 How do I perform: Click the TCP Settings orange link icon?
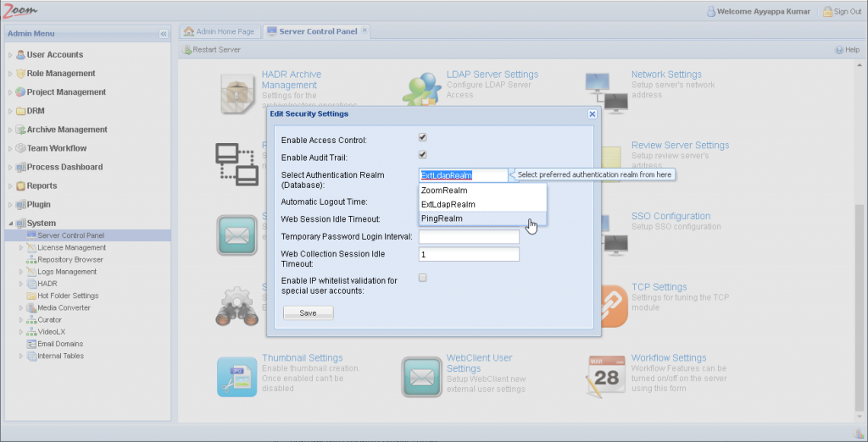(615, 306)
